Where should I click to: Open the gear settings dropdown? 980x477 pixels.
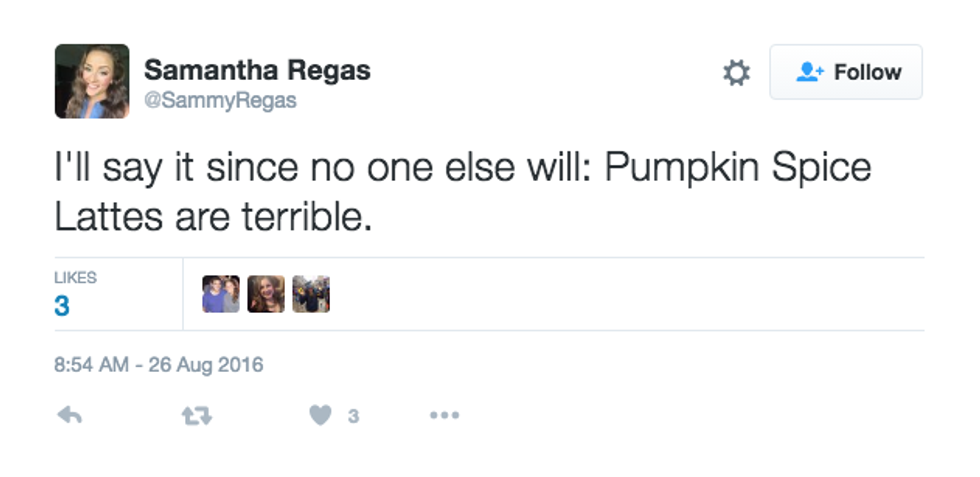[x=737, y=73]
